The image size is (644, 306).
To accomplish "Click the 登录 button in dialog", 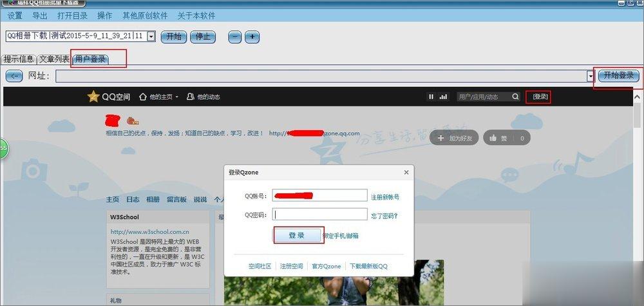I will (x=297, y=235).
